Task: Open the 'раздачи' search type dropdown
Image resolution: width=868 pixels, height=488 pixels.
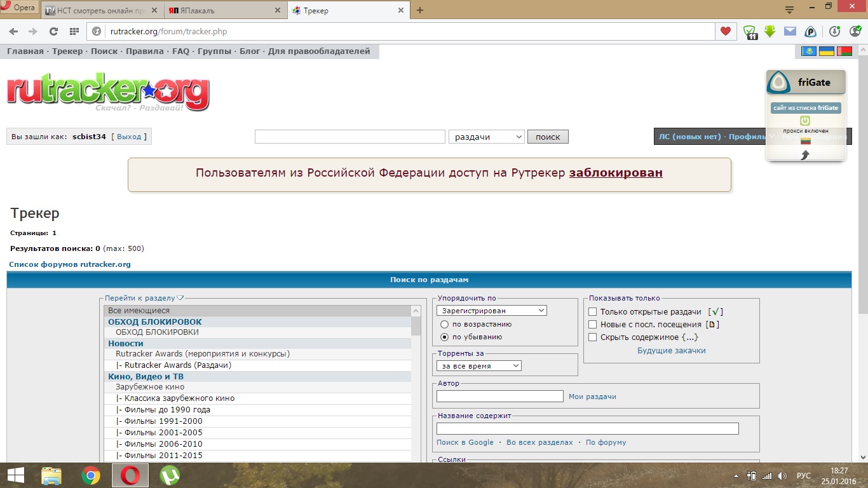Action: click(x=487, y=137)
